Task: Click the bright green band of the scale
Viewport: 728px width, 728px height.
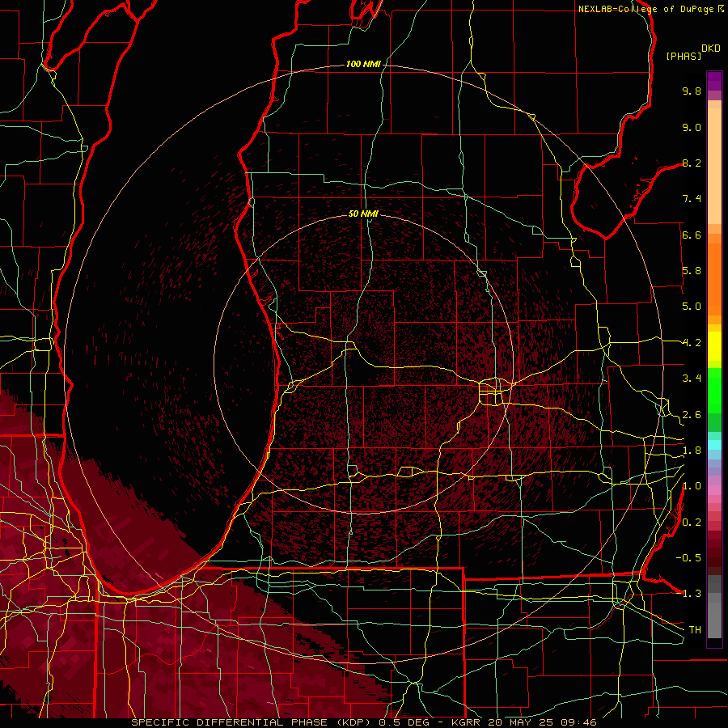Action: pos(714,391)
